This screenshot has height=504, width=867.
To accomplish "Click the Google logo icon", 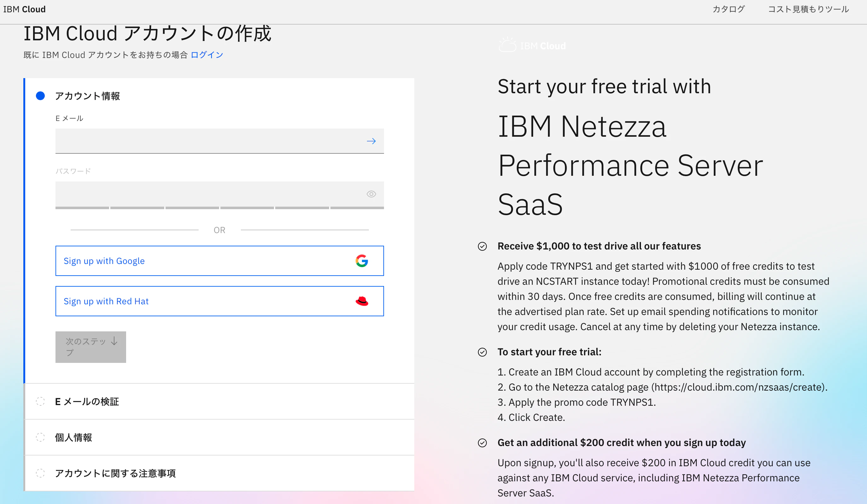I will (x=362, y=261).
